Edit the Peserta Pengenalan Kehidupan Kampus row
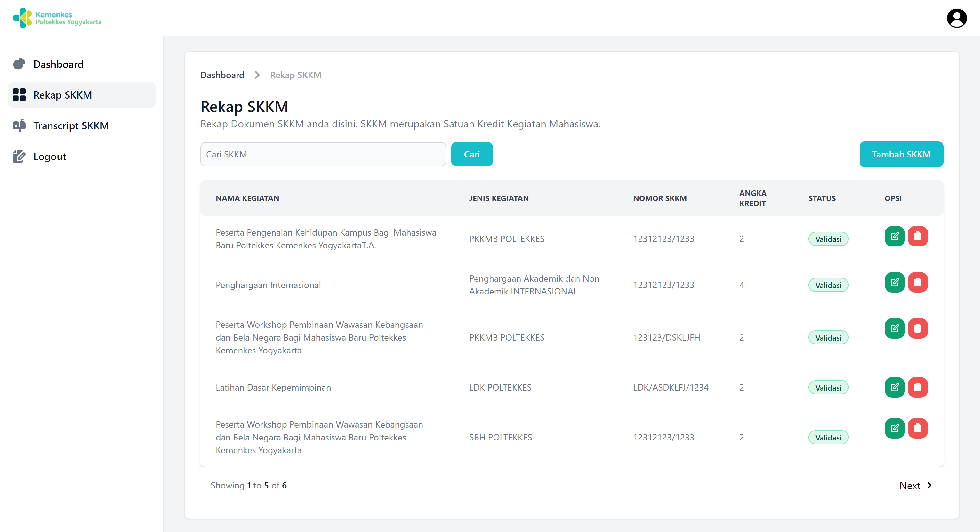Viewport: 980px width, 532px height. (x=894, y=236)
